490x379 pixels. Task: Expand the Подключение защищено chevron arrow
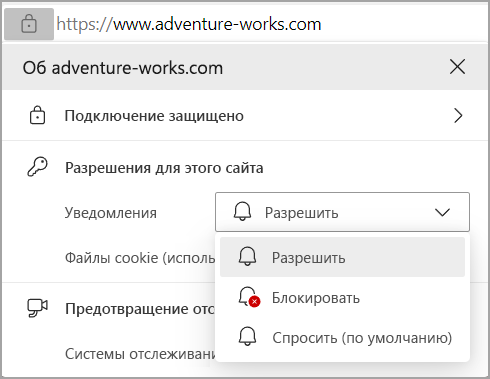(458, 116)
